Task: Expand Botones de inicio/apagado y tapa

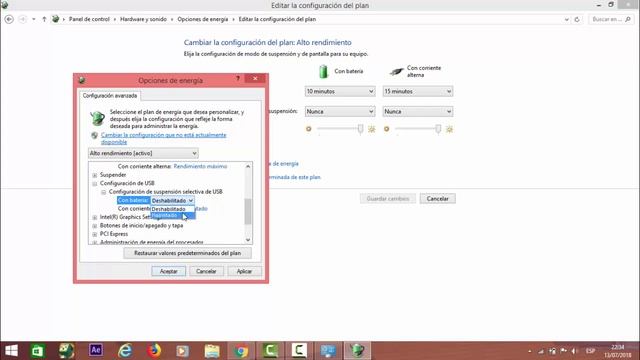Action: click(95, 226)
